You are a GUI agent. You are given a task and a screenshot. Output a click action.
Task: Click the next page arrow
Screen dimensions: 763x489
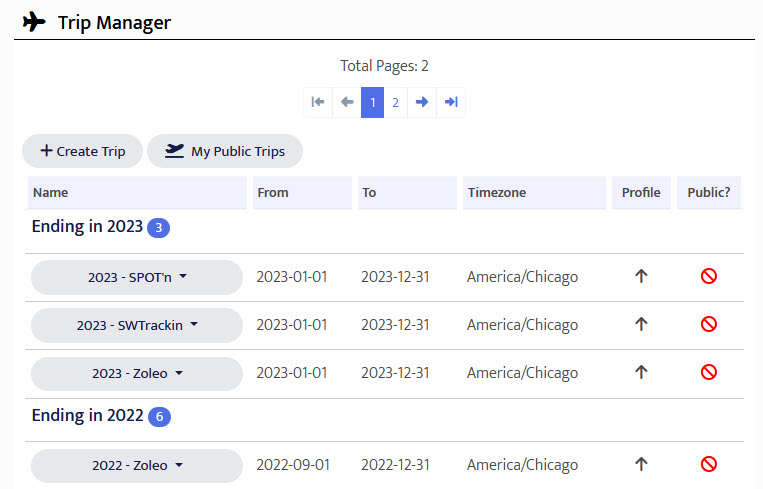[x=422, y=102]
